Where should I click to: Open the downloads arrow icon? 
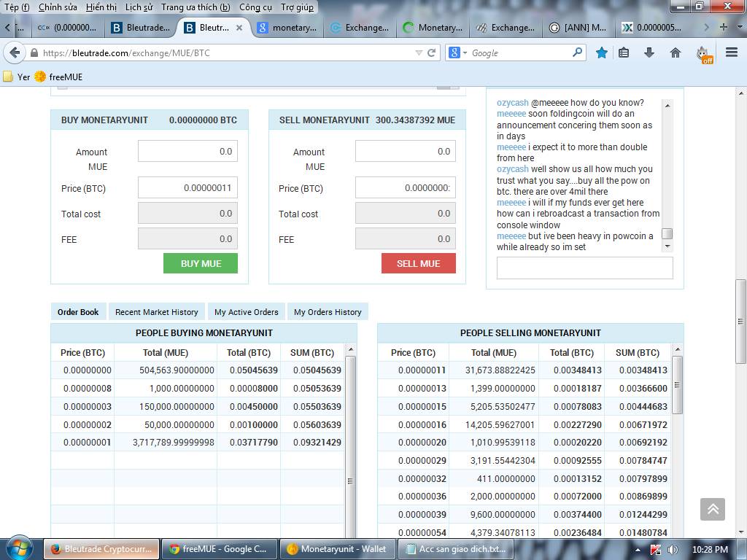pyautogui.click(x=649, y=52)
